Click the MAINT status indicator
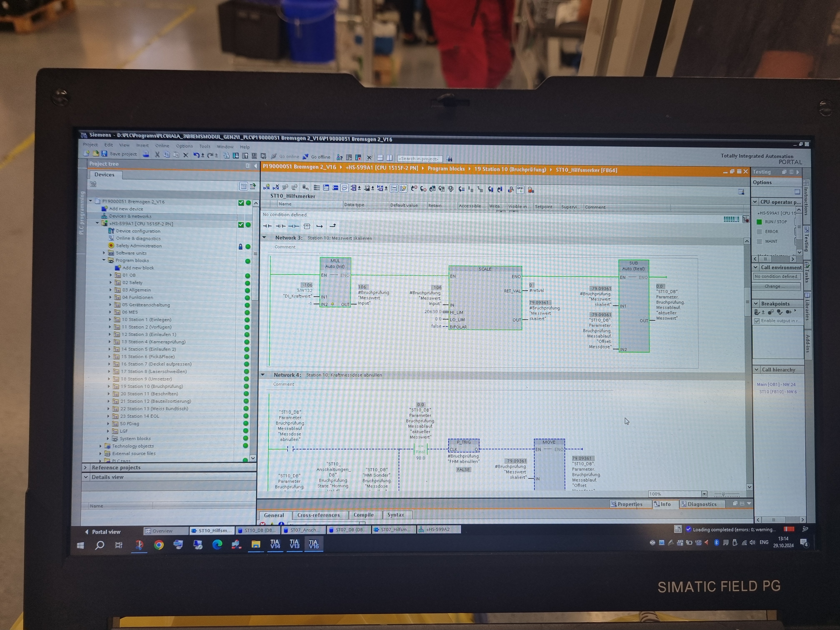 [760, 241]
